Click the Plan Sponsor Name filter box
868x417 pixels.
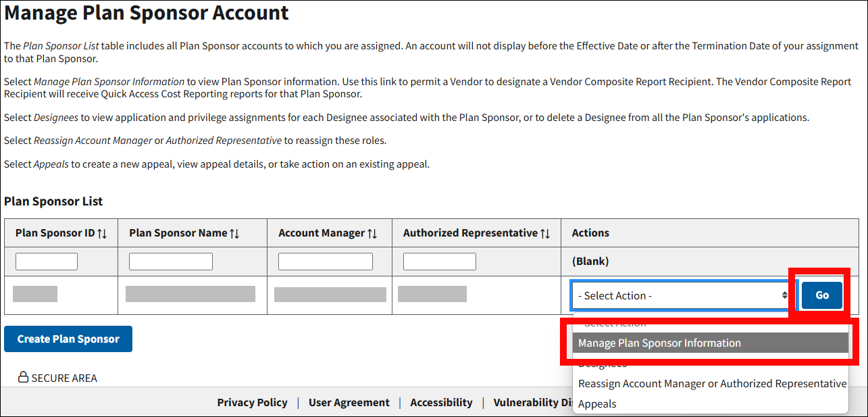tap(171, 262)
